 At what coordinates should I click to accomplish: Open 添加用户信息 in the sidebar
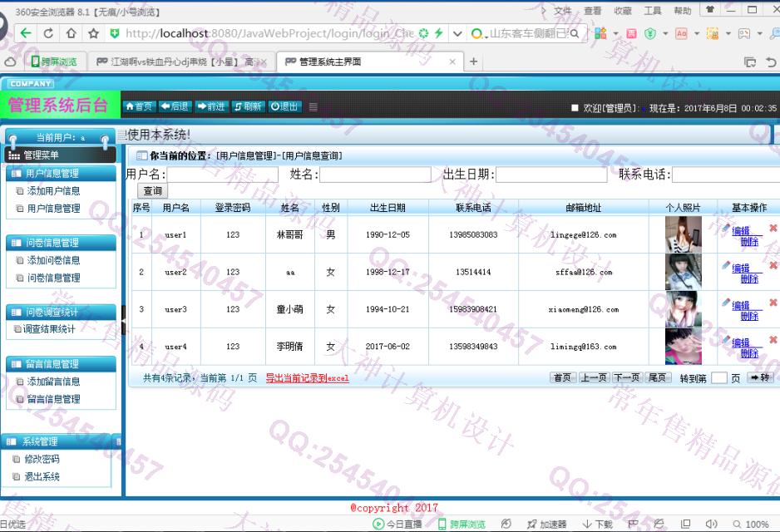53,191
